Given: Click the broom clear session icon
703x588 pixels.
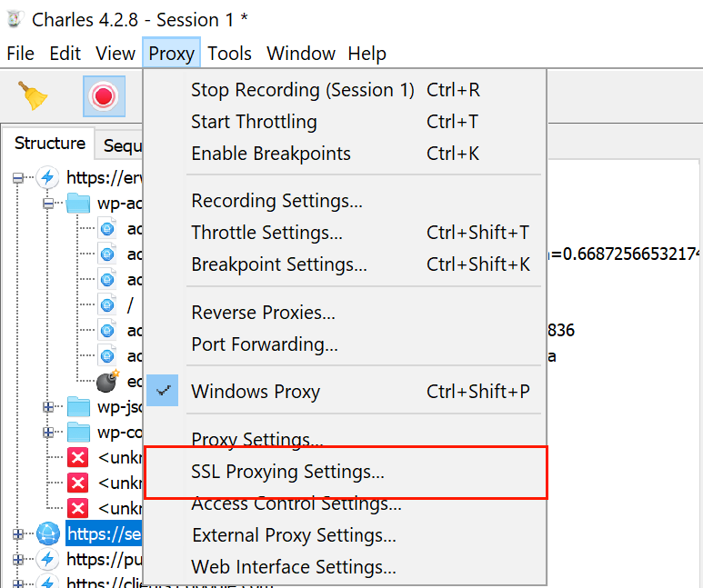Looking at the screenshot, I should coord(34,95).
